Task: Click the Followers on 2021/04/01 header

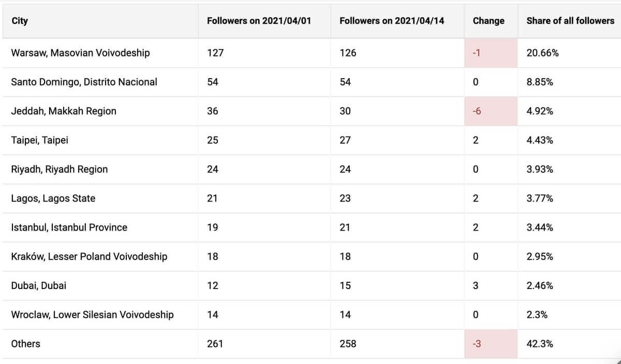Action: tap(259, 21)
